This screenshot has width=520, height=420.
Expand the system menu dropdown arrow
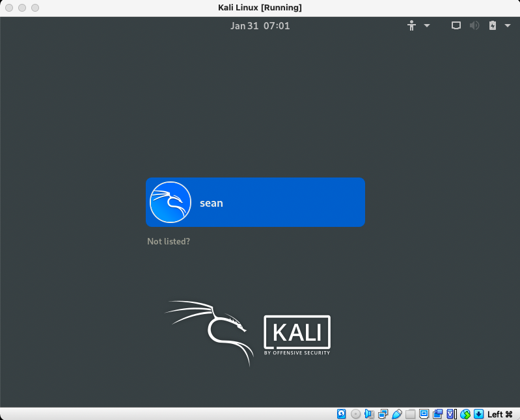(508, 25)
